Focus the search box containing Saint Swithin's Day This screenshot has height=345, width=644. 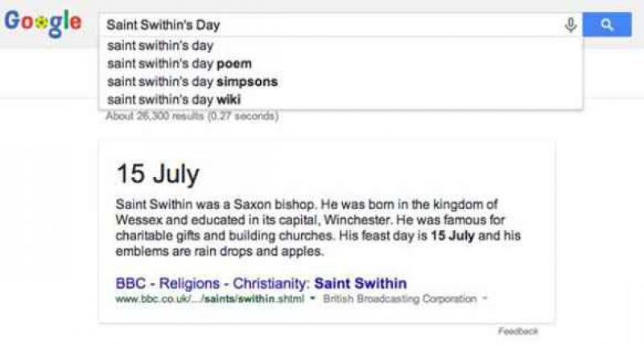click(x=322, y=25)
